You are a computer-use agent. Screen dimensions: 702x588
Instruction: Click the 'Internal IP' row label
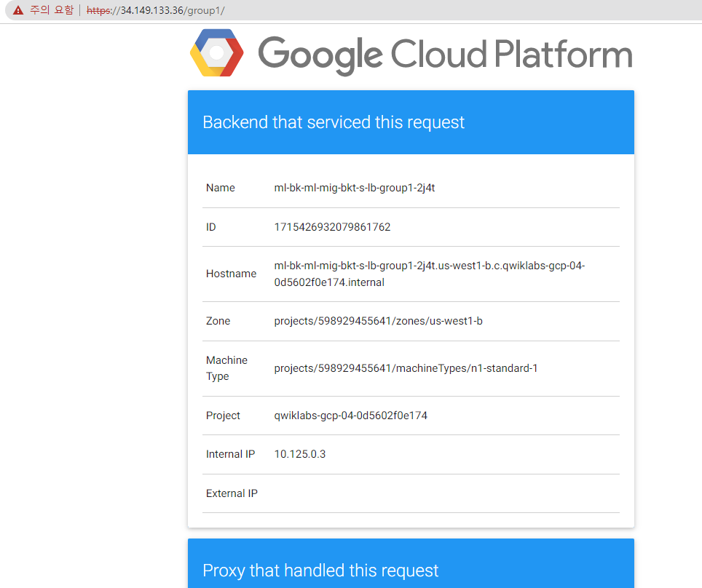pyautogui.click(x=230, y=454)
